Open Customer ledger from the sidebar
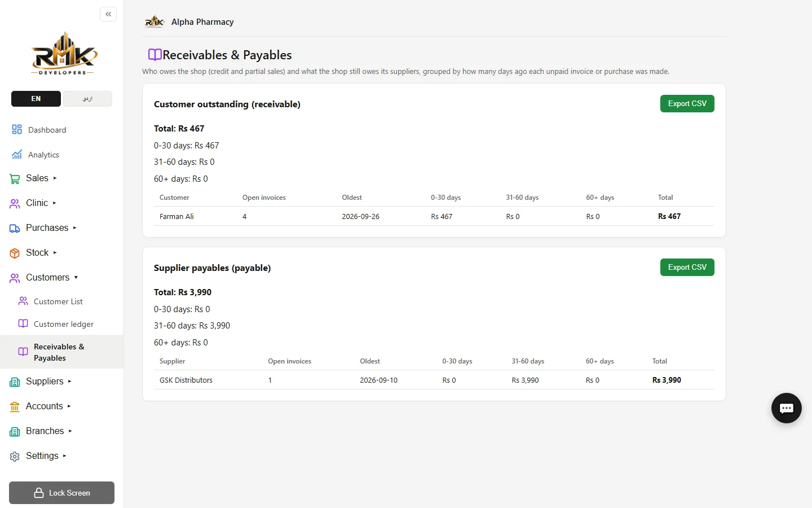Viewport: 812px width, 508px height. pos(64,324)
